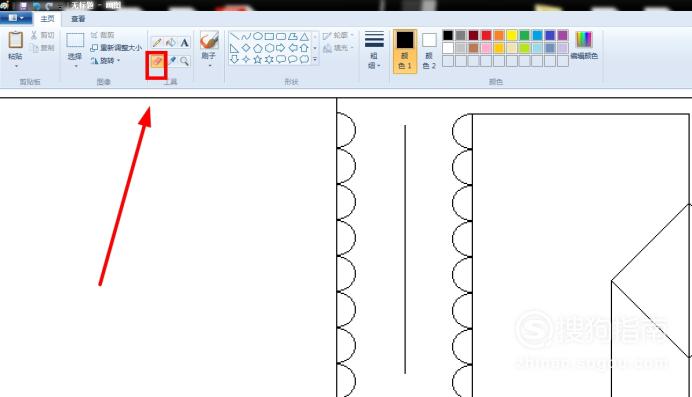Open the Rotate (旋转) dropdown

(x=105, y=61)
